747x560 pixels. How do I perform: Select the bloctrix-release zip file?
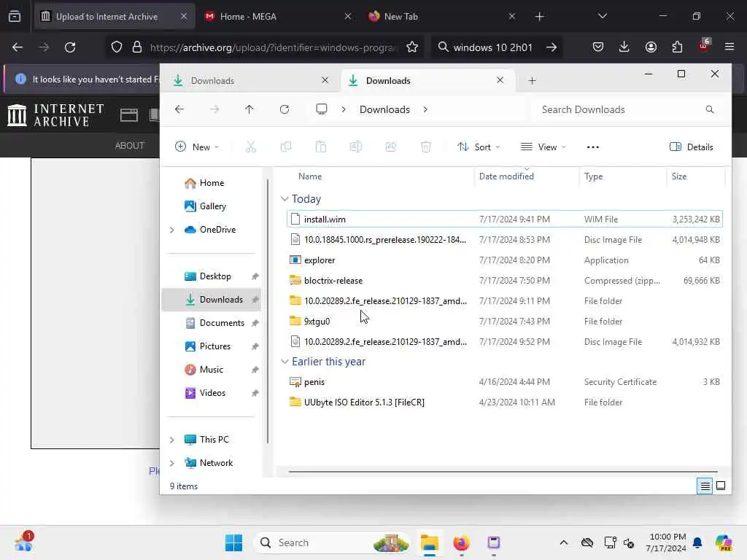505,281
